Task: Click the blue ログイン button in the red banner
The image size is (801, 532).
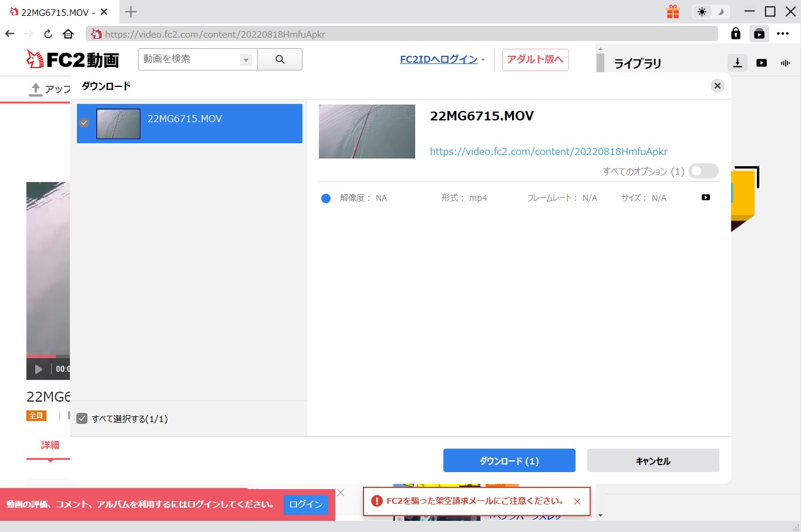Action: [305, 504]
